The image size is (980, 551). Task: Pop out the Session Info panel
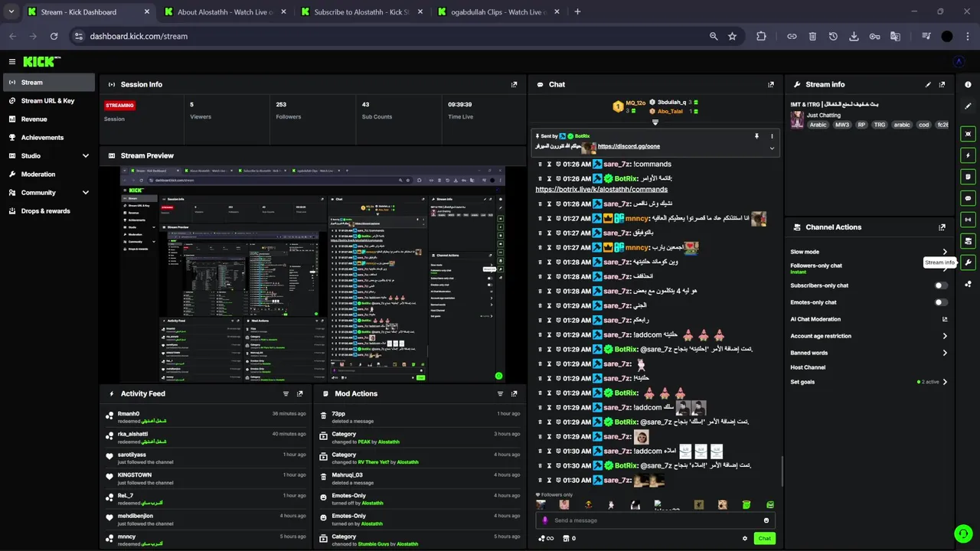click(x=514, y=85)
